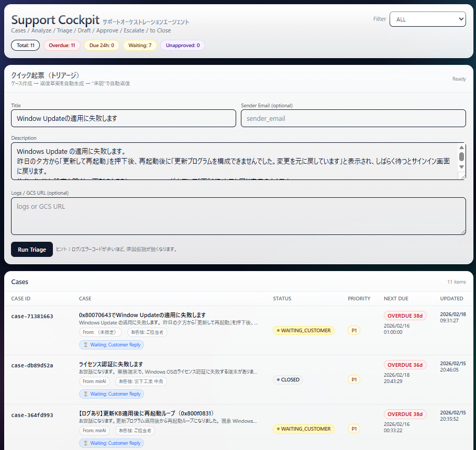Click the Waiting: Customer Reply chip on case-db89d52a

(x=112, y=393)
